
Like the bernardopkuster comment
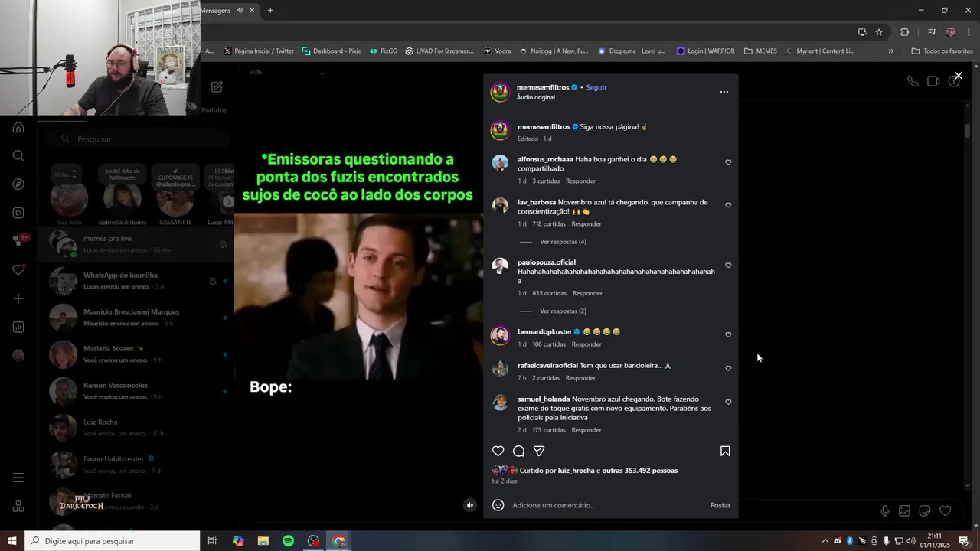[x=728, y=334]
